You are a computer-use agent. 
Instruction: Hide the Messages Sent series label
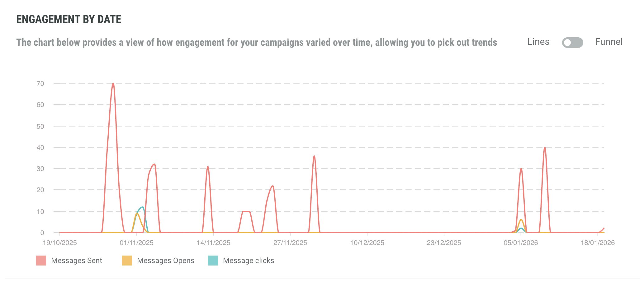pos(76,261)
